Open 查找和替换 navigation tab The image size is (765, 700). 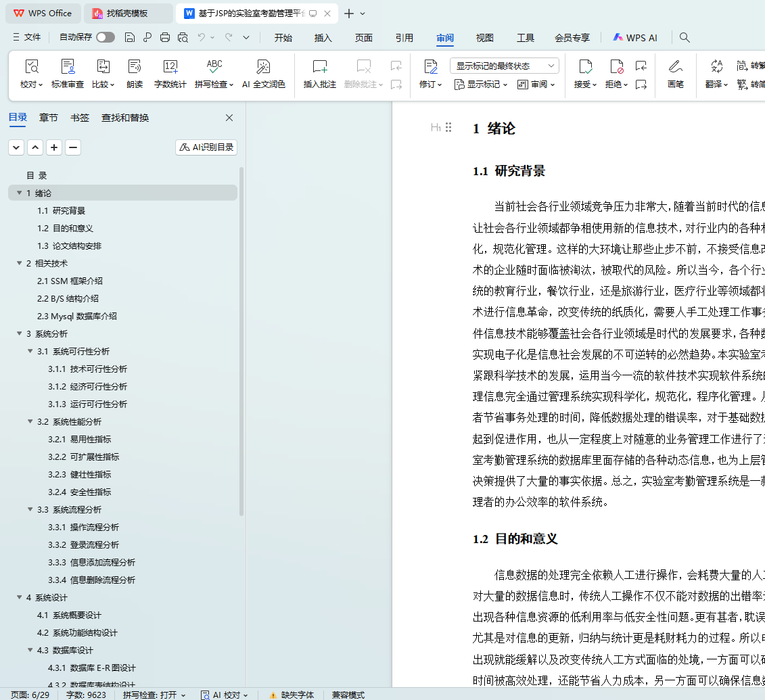(x=125, y=118)
